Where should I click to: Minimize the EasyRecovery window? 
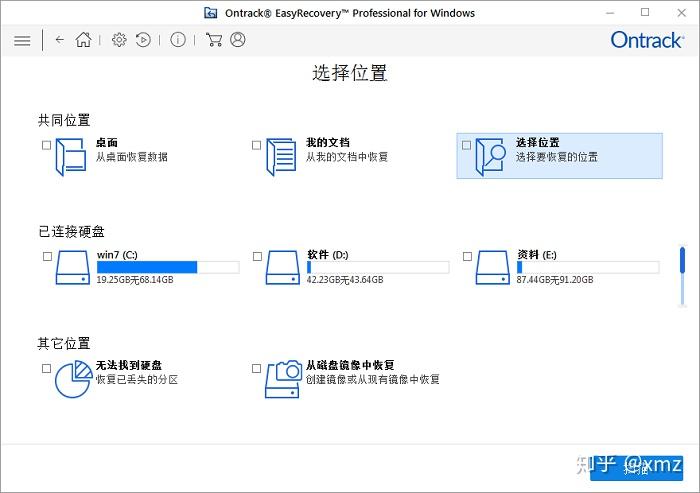pyautogui.click(x=610, y=13)
